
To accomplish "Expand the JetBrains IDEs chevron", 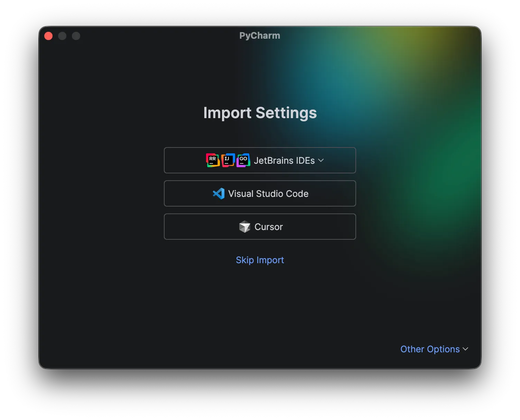I will click(321, 160).
